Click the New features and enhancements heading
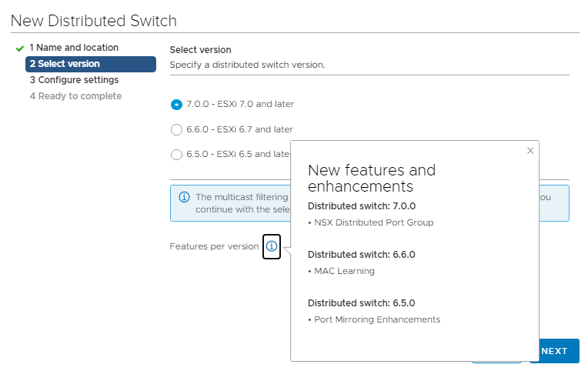The image size is (588, 371). coord(372,178)
